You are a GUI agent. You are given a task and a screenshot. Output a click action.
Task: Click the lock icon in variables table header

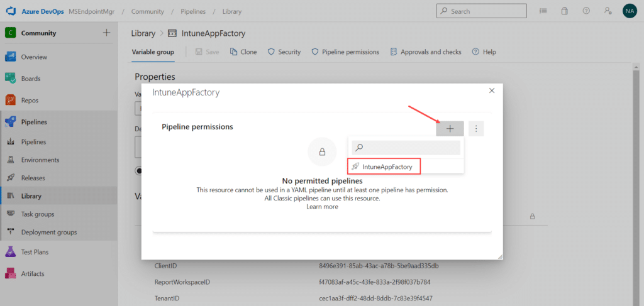tap(532, 216)
